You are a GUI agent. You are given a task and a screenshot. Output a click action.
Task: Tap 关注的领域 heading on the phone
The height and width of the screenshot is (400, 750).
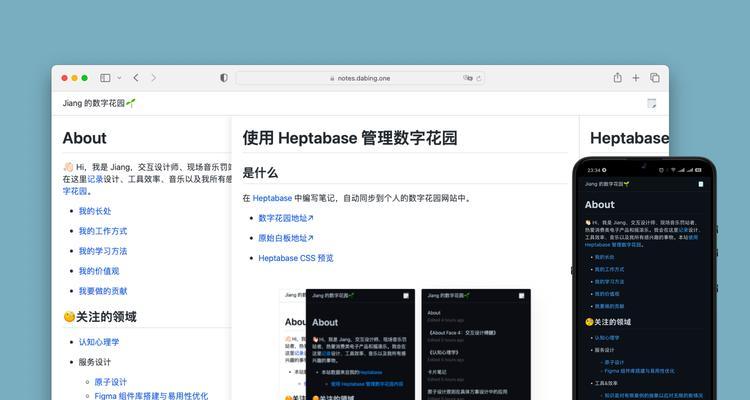(608, 322)
